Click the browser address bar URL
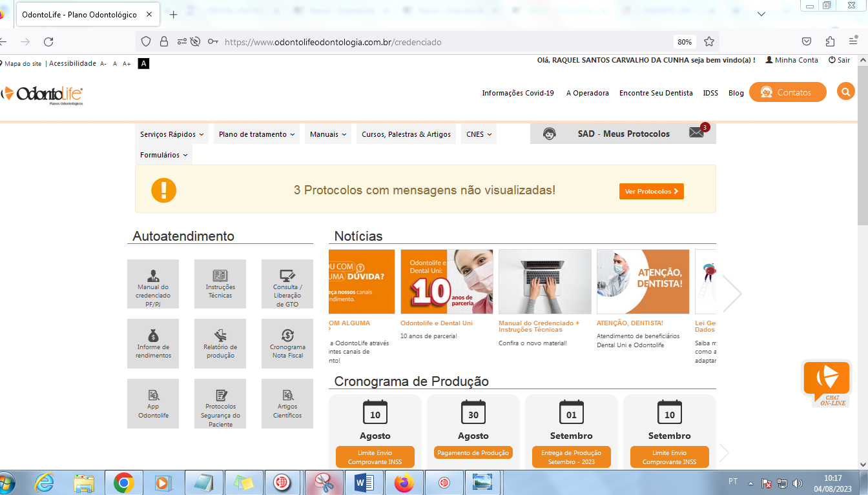 pyautogui.click(x=333, y=42)
